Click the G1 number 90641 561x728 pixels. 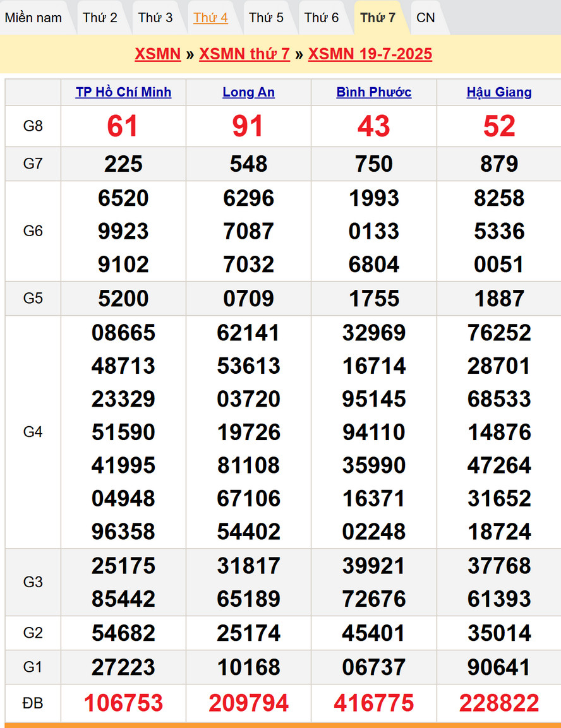(x=499, y=667)
